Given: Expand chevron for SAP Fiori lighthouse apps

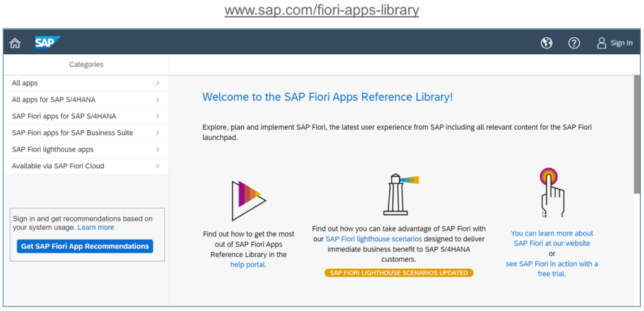Looking at the screenshot, I should click(158, 149).
